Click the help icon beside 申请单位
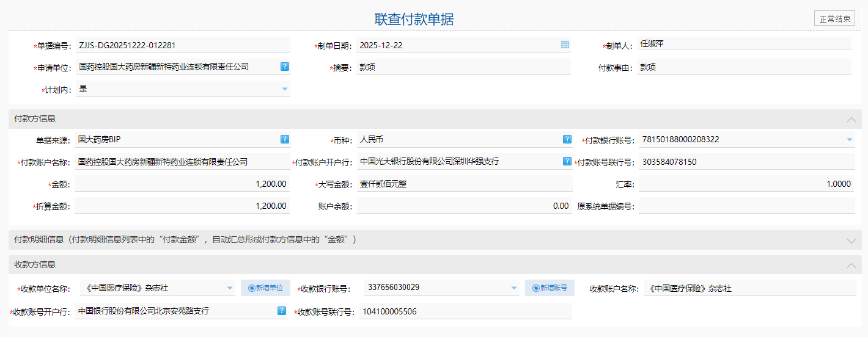 pyautogui.click(x=285, y=67)
